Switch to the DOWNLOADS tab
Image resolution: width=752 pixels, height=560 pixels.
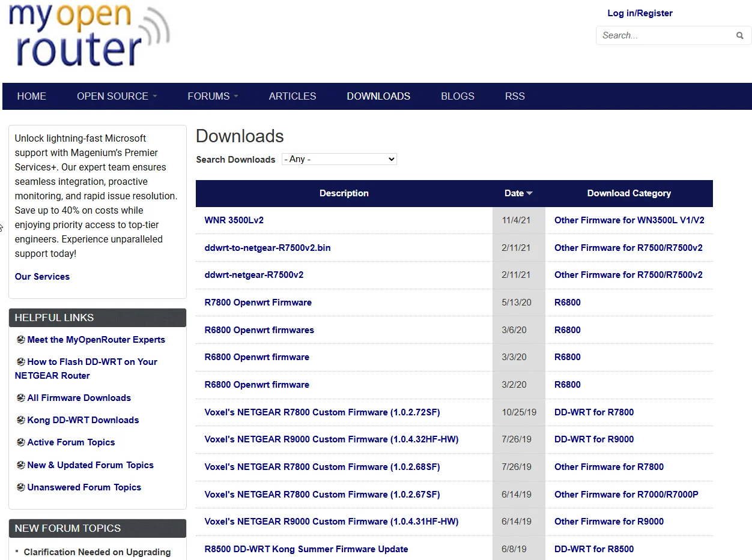tap(378, 96)
